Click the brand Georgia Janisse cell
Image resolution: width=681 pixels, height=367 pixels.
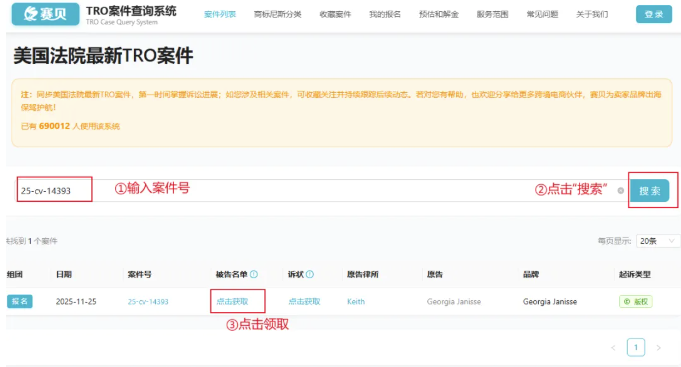(x=550, y=301)
